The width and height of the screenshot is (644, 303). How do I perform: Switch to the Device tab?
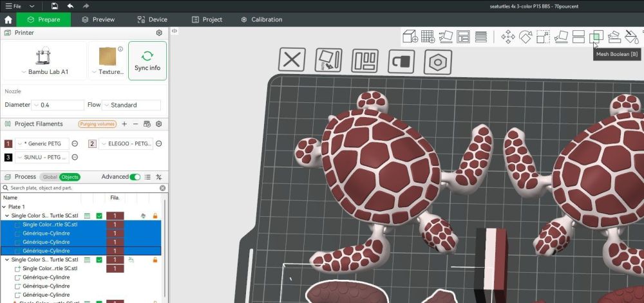(x=153, y=20)
